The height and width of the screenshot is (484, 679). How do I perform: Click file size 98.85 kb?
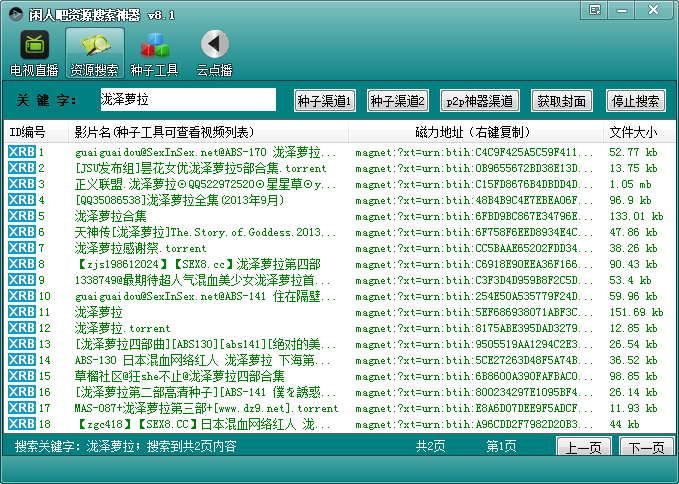tap(634, 376)
